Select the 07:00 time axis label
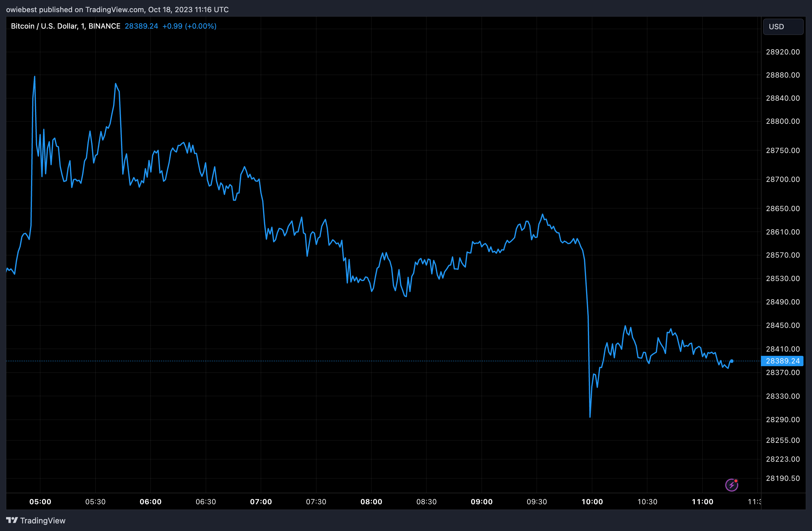This screenshot has width=812, height=531. 261,501
